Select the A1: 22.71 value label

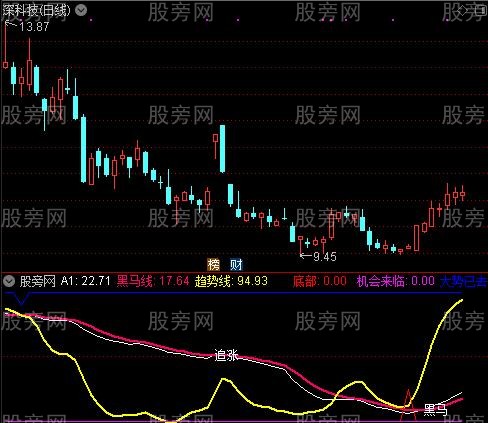85,281
